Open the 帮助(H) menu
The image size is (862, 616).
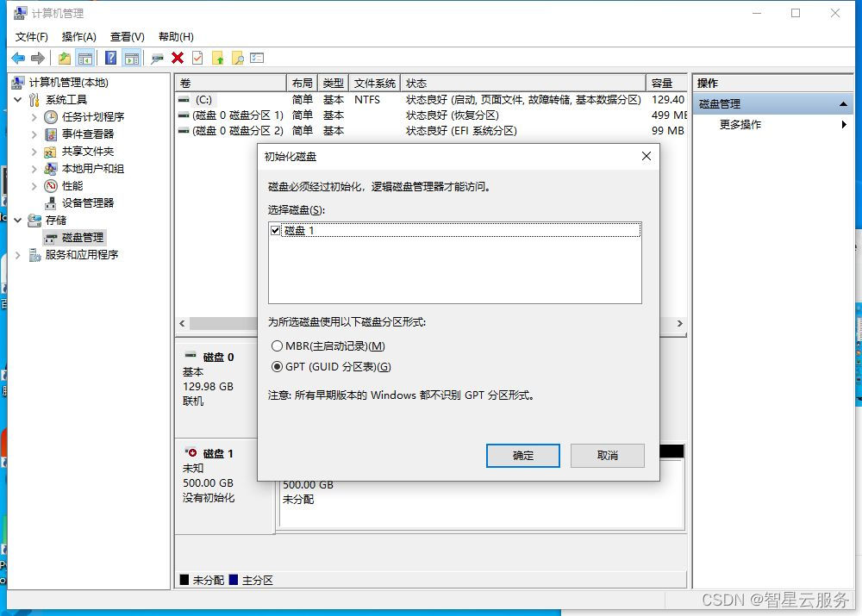point(176,37)
